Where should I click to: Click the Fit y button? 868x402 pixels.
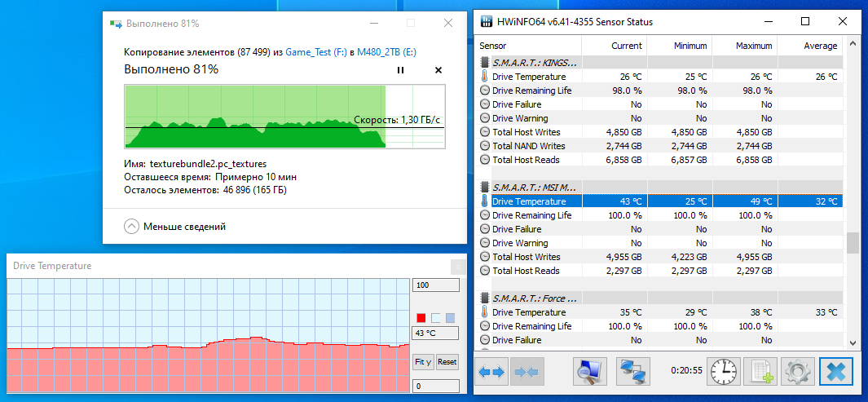(x=424, y=361)
